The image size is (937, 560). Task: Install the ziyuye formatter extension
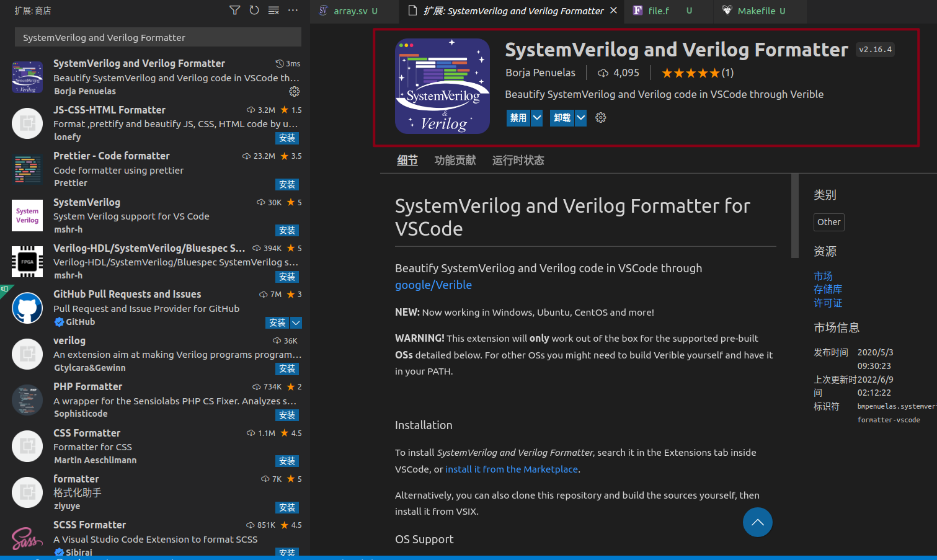click(x=287, y=507)
